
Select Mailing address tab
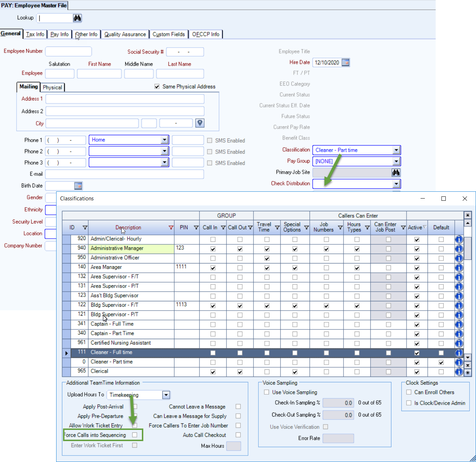[x=28, y=86]
